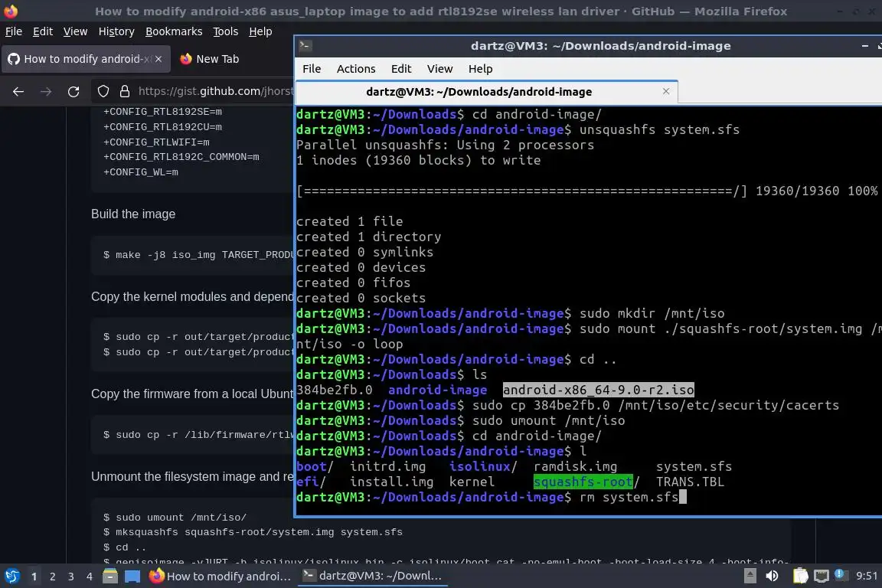This screenshot has height=588, width=882.
Task: Open Firefox History menu
Action: [116, 31]
